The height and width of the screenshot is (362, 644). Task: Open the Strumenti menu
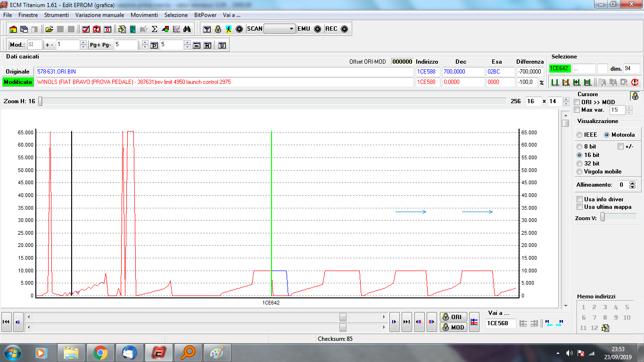(x=56, y=15)
